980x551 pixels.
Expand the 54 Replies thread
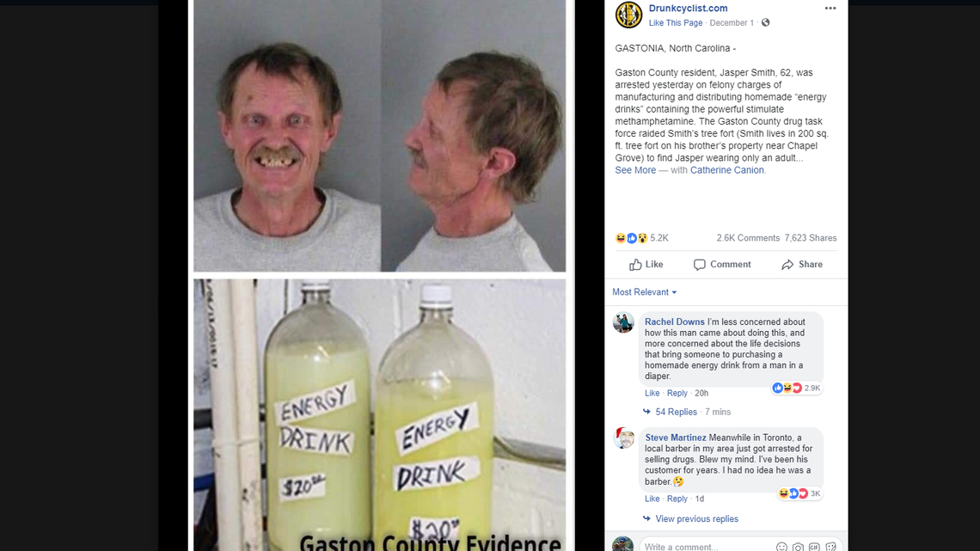[676, 412]
